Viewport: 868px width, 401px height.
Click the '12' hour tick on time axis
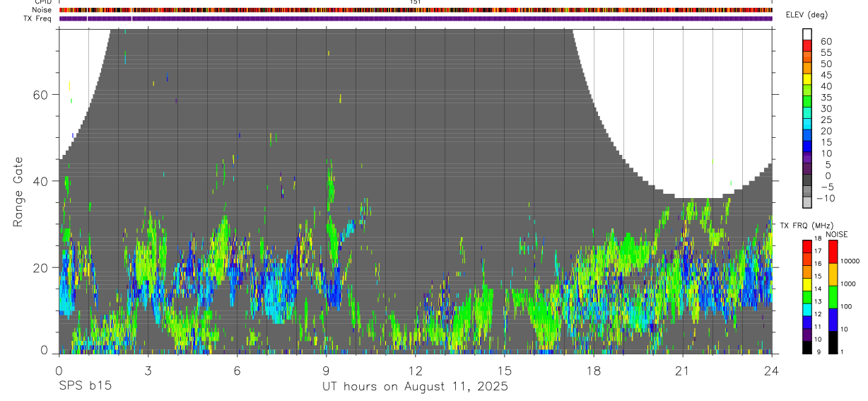click(416, 370)
